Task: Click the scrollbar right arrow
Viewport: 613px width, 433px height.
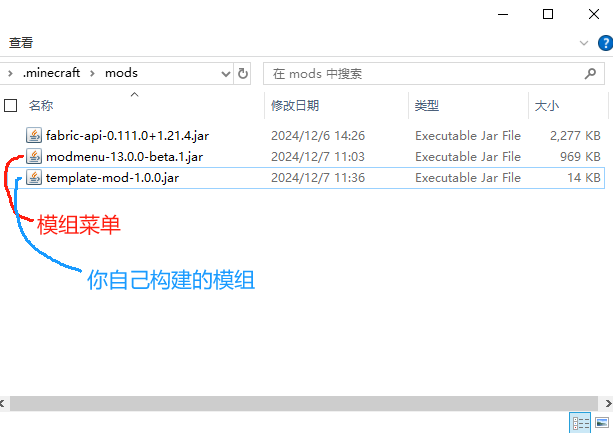Action: pyautogui.click(x=608, y=403)
